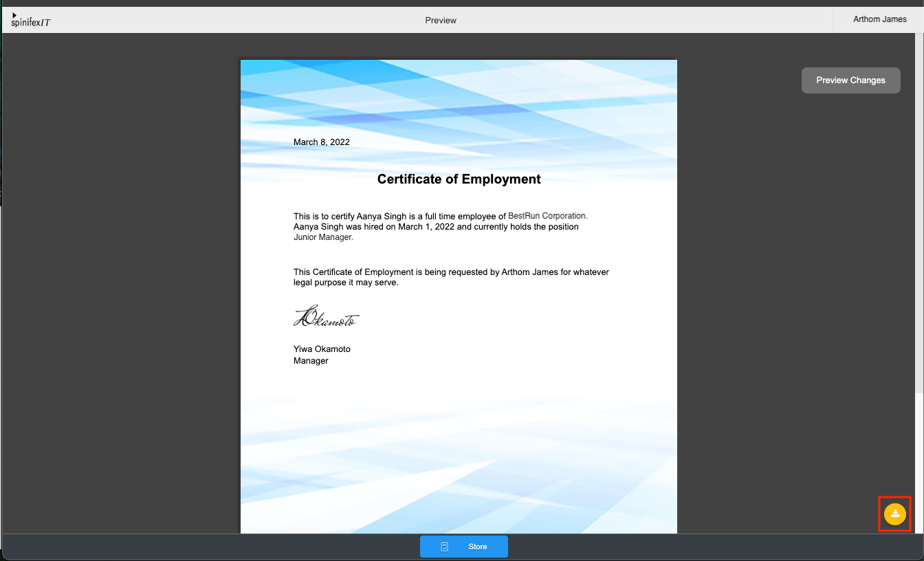This screenshot has width=924, height=561.
Task: Select the BestRun Corporation text
Action: pos(547,216)
